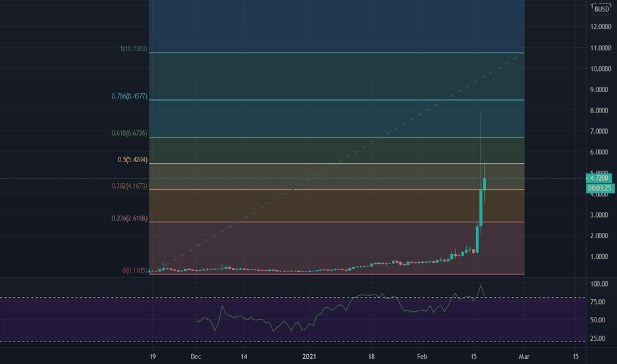Click the Feb label on time axis
The image size is (617, 364).
coord(422,357)
